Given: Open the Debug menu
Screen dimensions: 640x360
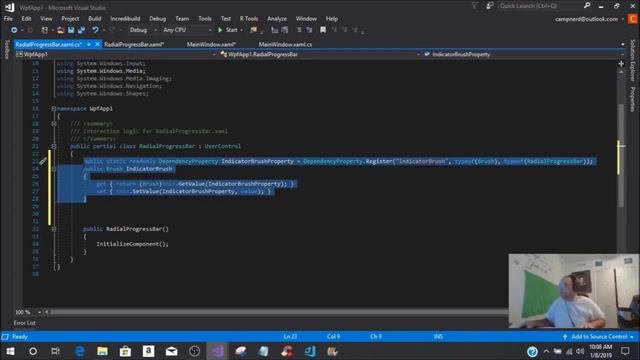Looking at the screenshot, I should [x=158, y=19].
